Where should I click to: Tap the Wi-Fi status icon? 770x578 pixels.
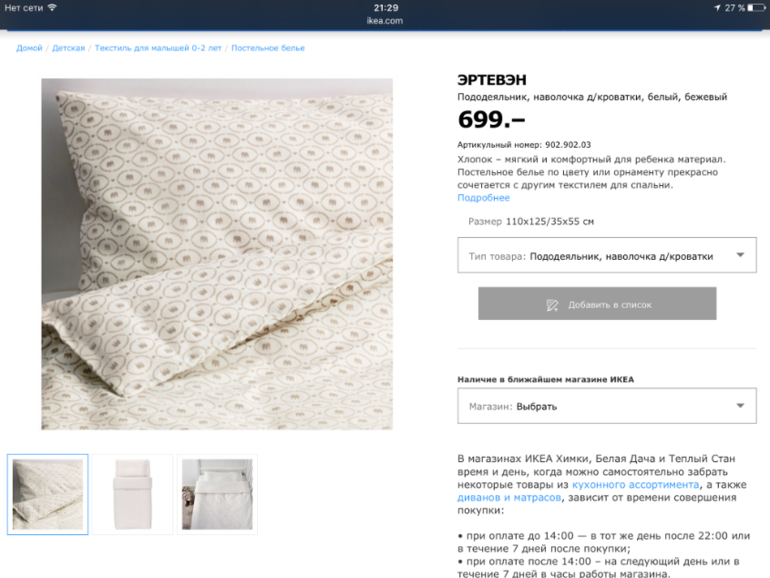(x=52, y=7)
